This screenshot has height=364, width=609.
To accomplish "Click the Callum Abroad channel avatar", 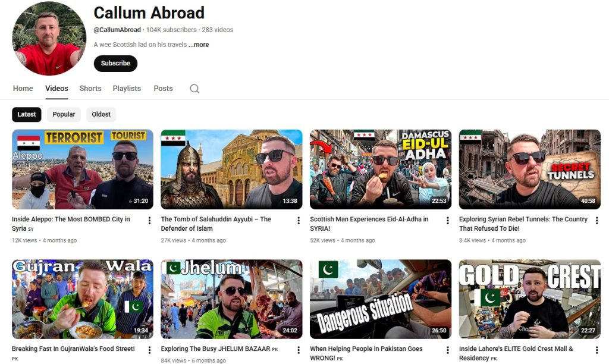I will pyautogui.click(x=49, y=39).
